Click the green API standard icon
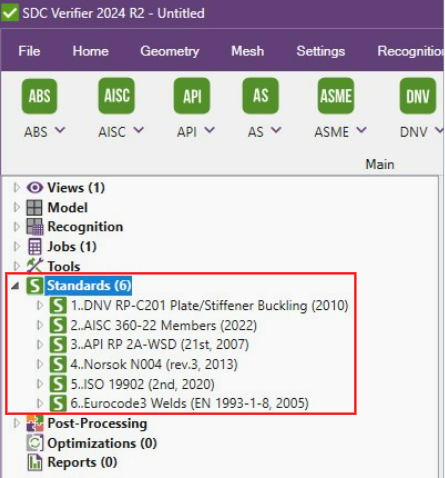 192,96
